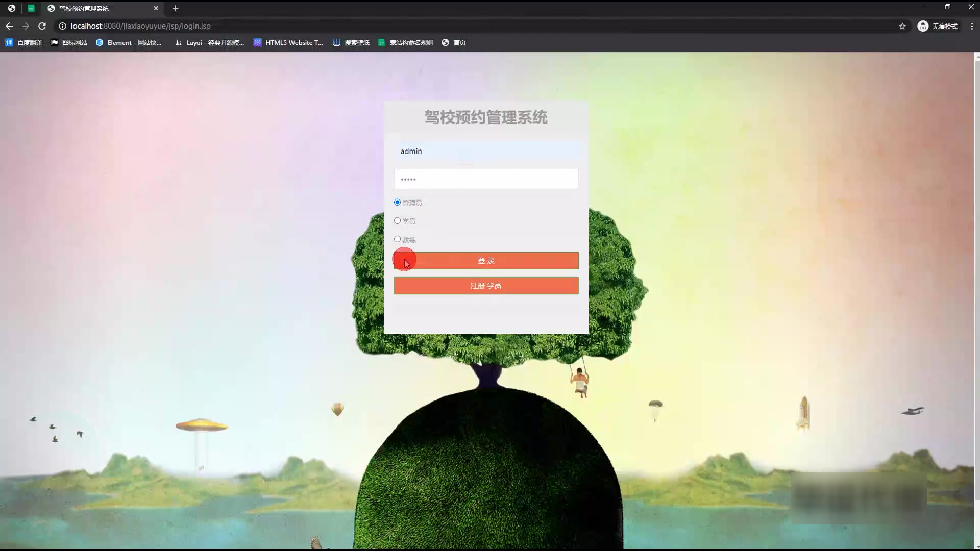Viewport: 980px width, 551px height.
Task: Select the 管理员 radio button
Action: click(x=397, y=203)
